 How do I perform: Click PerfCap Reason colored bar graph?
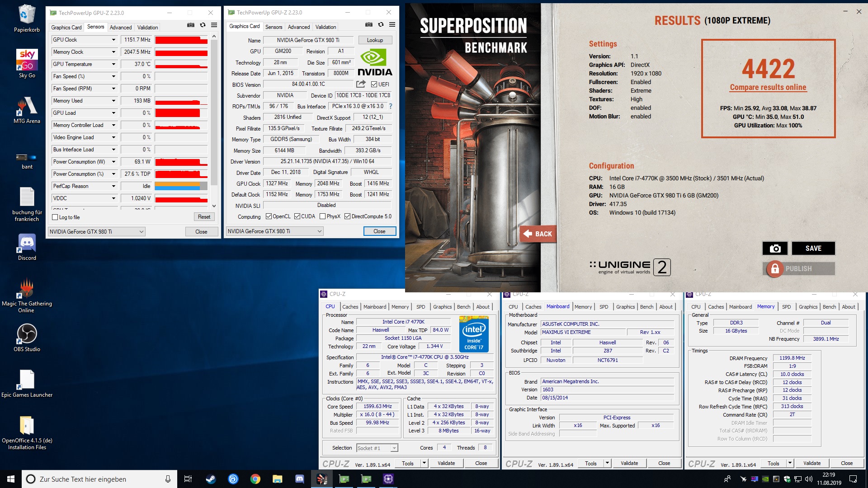point(181,186)
